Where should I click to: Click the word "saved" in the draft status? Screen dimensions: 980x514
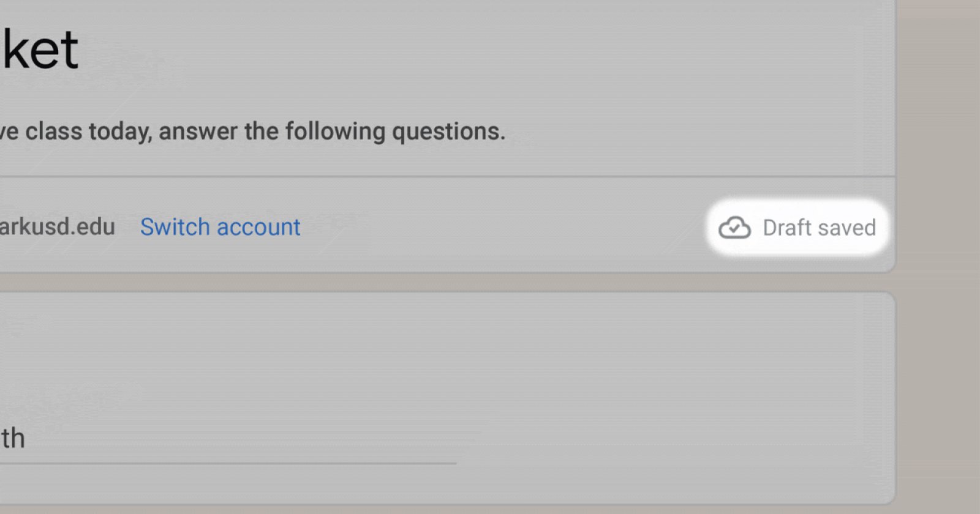point(847,228)
